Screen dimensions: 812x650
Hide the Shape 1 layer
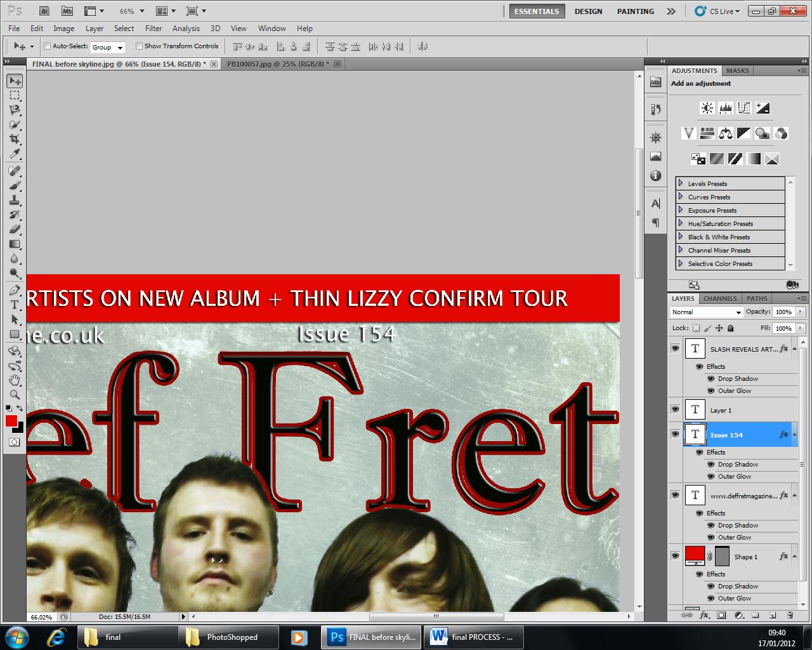click(x=675, y=555)
